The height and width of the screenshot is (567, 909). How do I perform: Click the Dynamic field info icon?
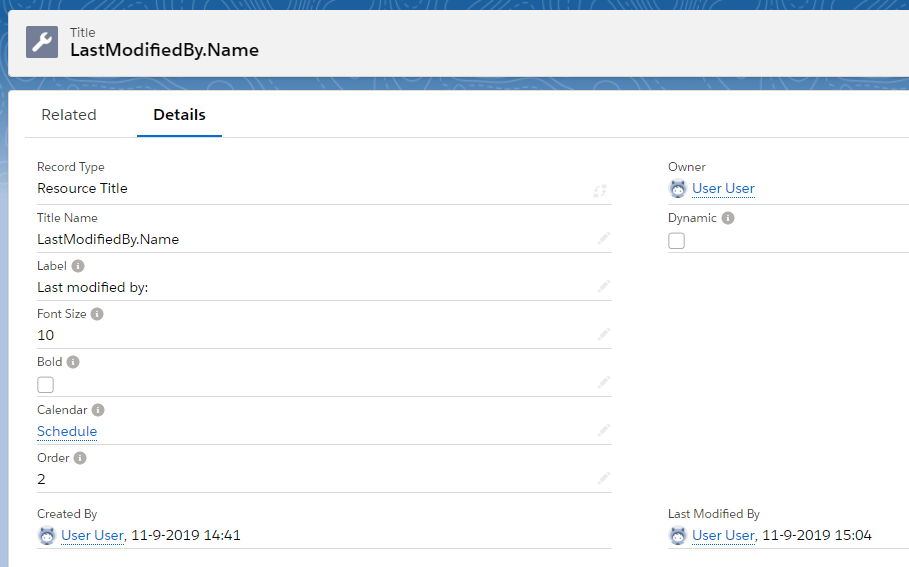pos(728,218)
